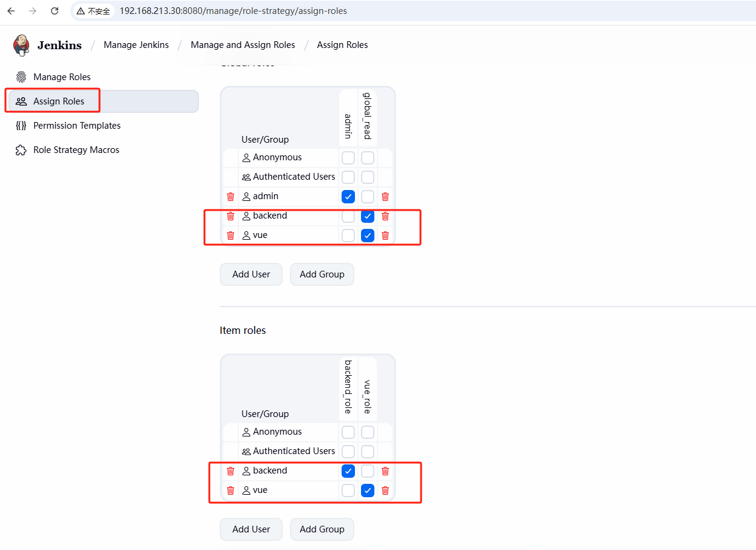Navigate to Manage Jenkins breadcrumb link

(x=136, y=45)
